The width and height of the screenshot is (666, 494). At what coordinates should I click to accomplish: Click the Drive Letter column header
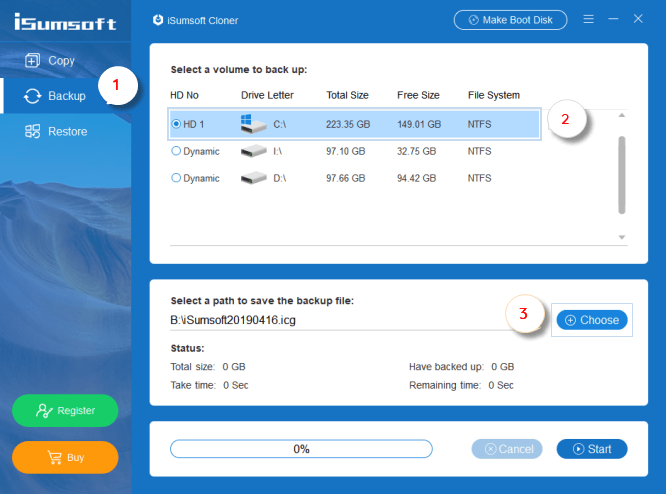[x=267, y=95]
